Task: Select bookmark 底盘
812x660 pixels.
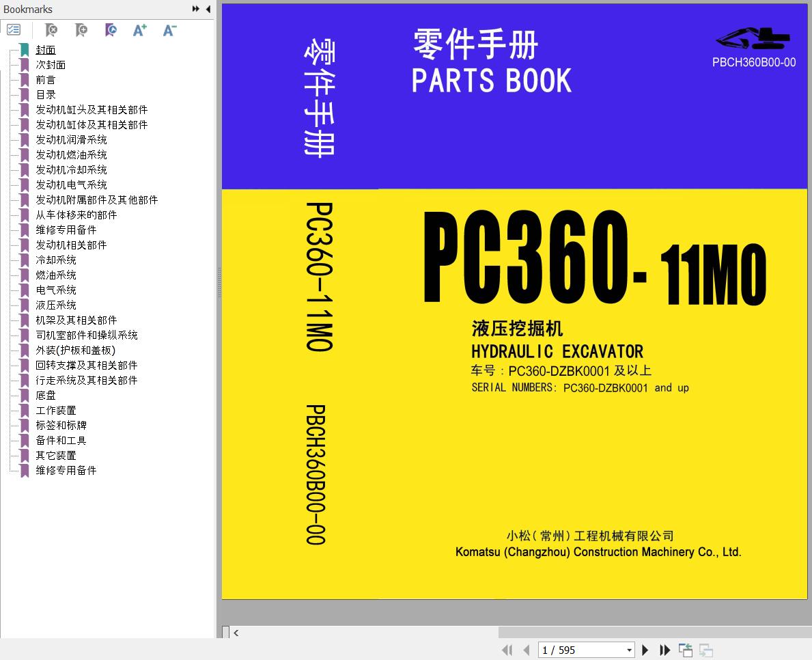Action: coord(46,396)
